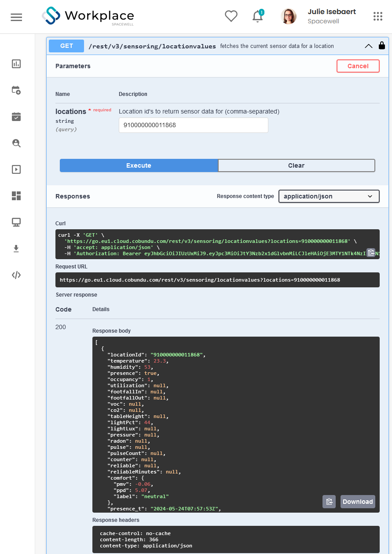Click the "locationId" line in response body
This screenshot has height=554, width=392.
157,355
